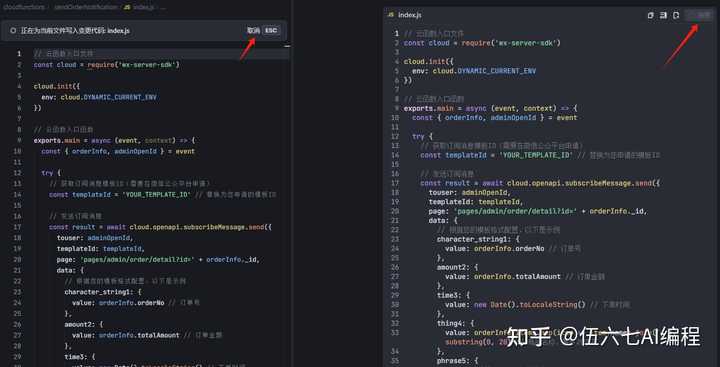
Task: Select the first breadcrumb folder cloudfunctions
Action: [x=24, y=7]
